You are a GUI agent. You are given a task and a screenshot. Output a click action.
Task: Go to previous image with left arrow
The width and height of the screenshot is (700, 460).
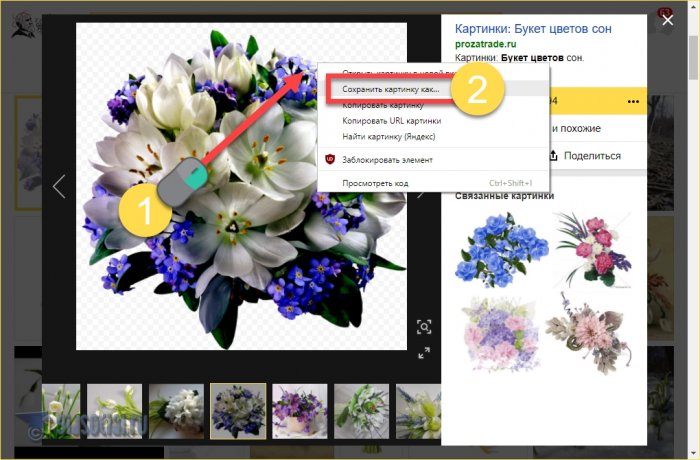59,186
